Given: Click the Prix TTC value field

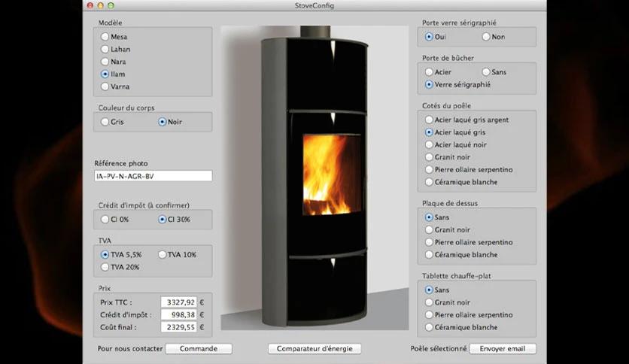Looking at the screenshot, I should [178, 302].
